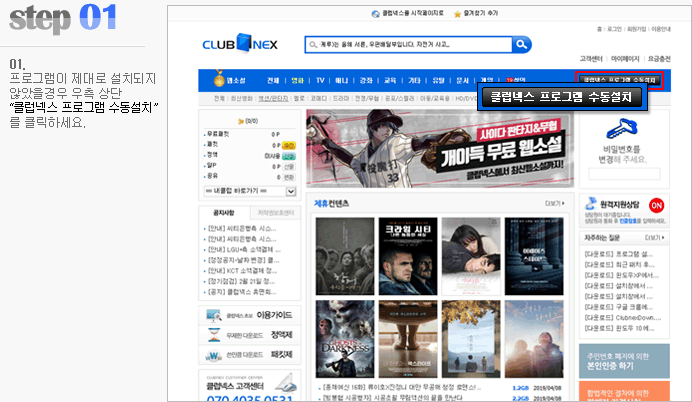Click the 인증암호 link in remote support
The width and height of the screenshot is (692, 402).
(628, 221)
